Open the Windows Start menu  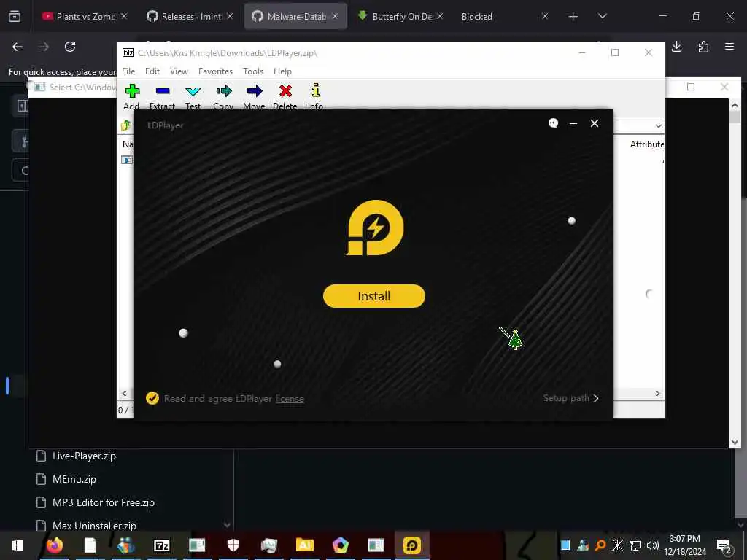pyautogui.click(x=18, y=545)
